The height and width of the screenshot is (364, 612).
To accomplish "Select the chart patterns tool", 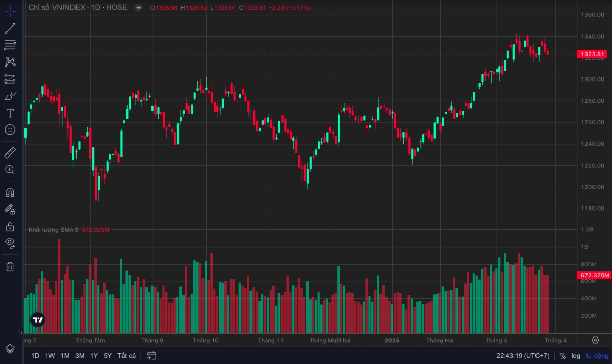I will click(10, 62).
